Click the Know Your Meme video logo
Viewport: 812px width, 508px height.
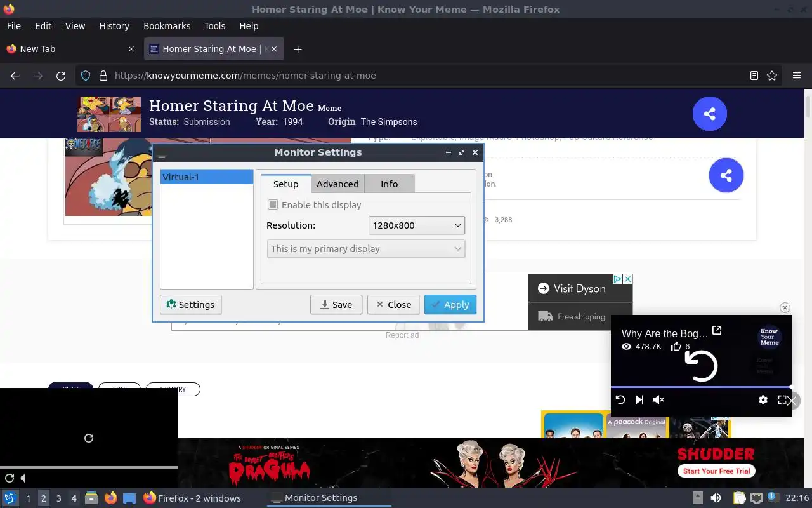(x=769, y=337)
